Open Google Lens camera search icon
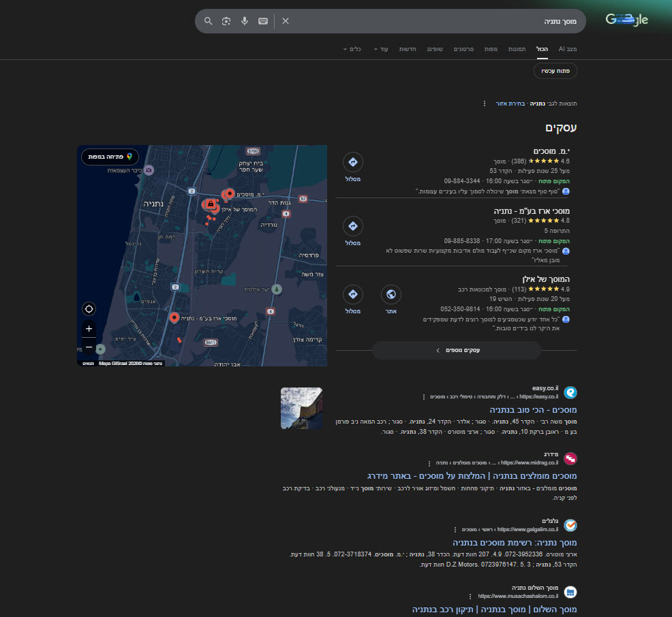The height and width of the screenshot is (617, 672). pos(226,21)
